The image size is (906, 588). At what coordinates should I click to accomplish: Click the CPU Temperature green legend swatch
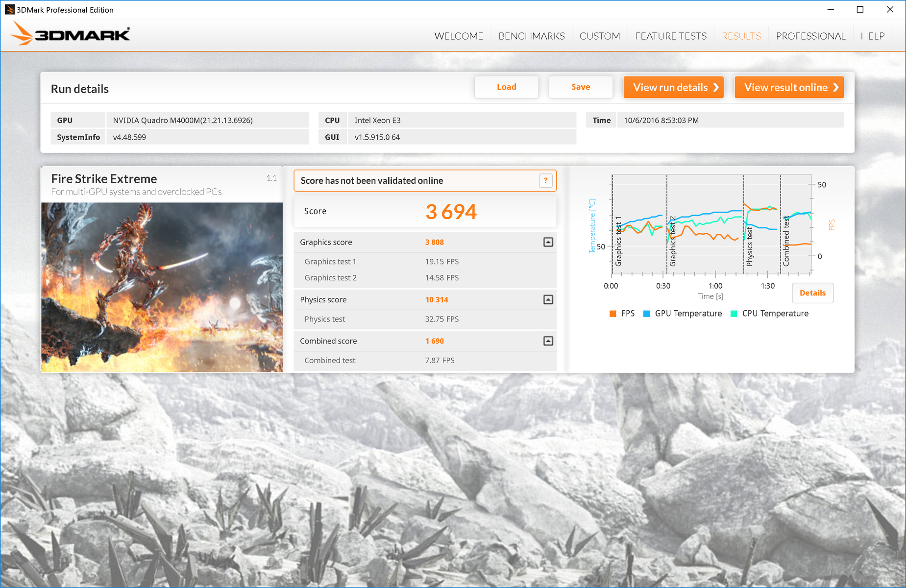click(734, 314)
